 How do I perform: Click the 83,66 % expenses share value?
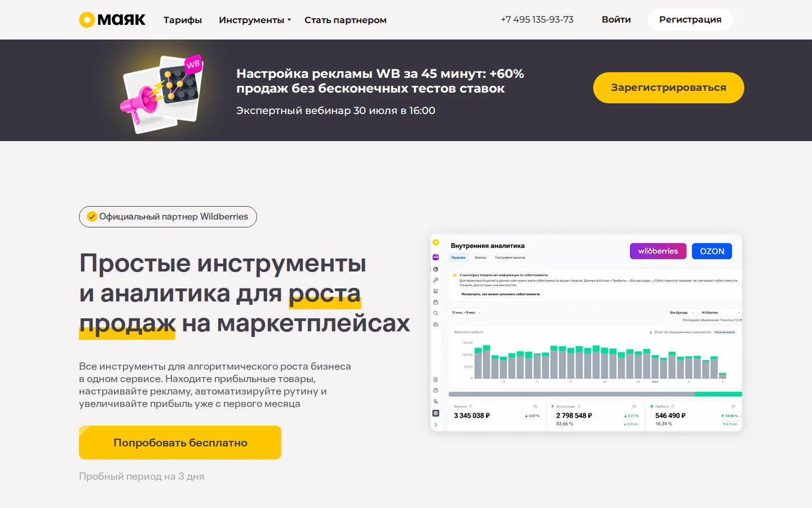pyautogui.click(x=564, y=424)
